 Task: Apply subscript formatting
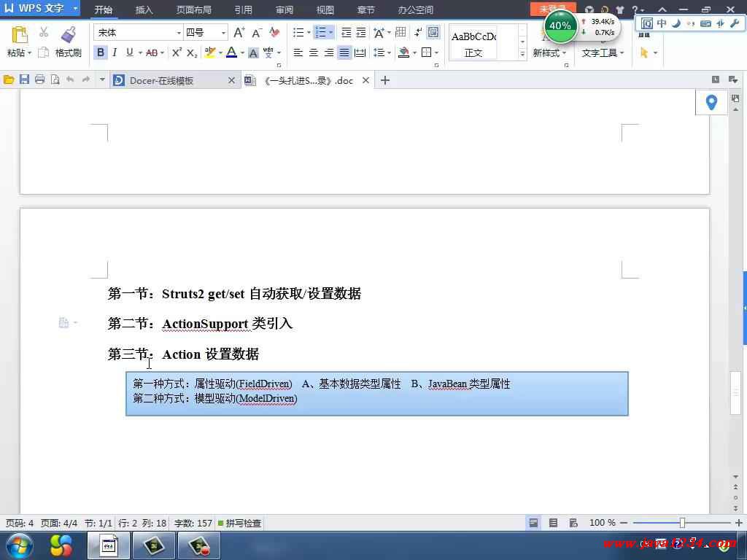(192, 52)
